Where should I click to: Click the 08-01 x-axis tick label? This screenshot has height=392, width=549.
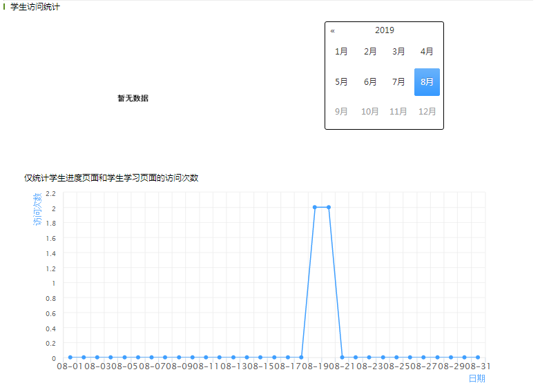point(70,366)
